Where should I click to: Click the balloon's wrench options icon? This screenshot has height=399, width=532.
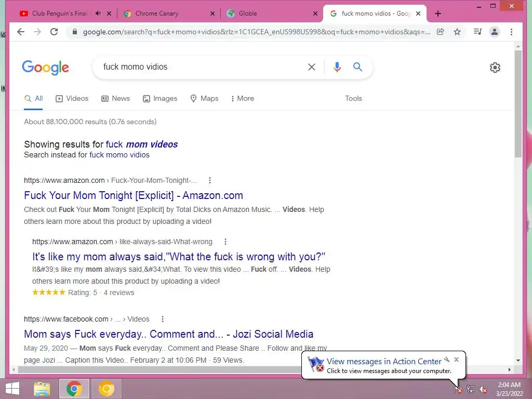point(447,360)
